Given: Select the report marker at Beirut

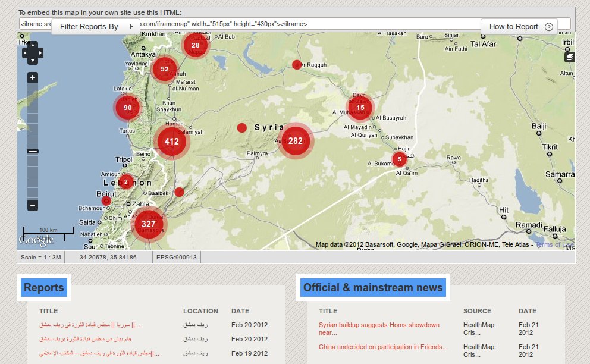Looking at the screenshot, I should (106, 200).
